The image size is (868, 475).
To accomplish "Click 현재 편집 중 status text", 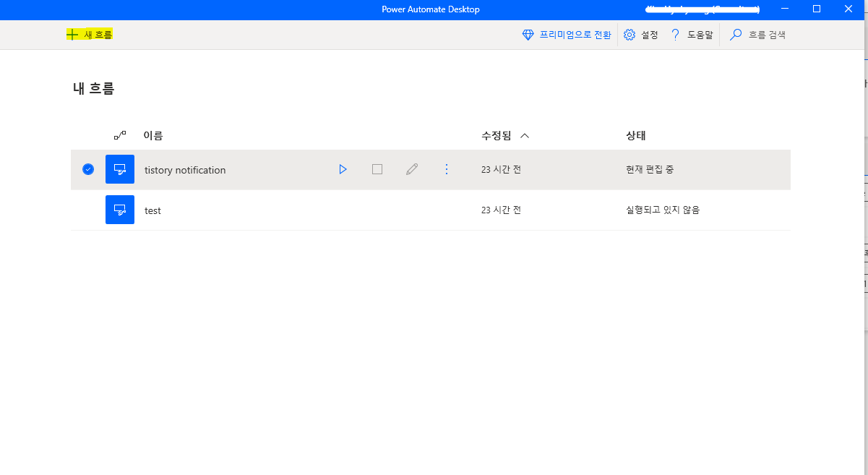I will tap(650, 170).
